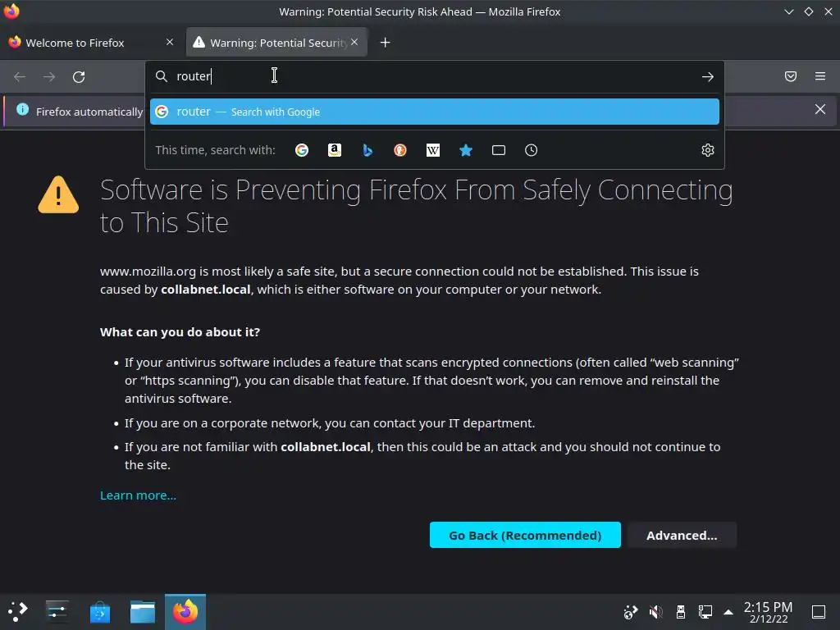Search this time with Wikipedia icon

pyautogui.click(x=433, y=150)
